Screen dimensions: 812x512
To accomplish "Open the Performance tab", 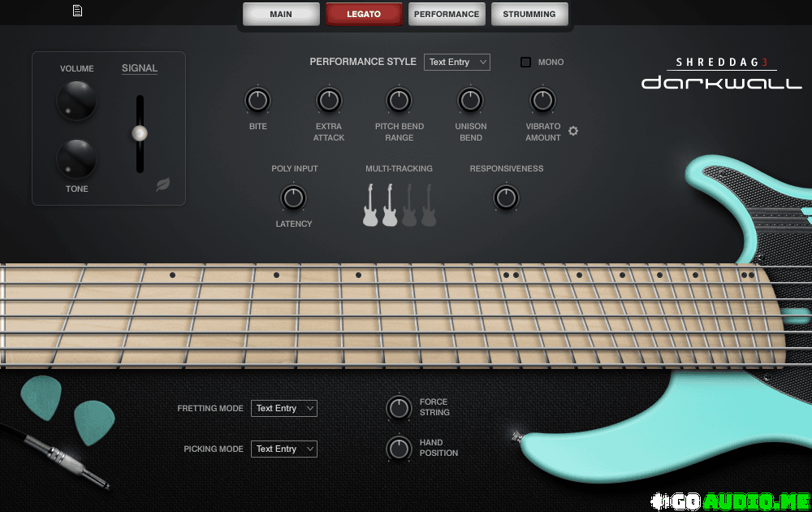I will [x=446, y=14].
